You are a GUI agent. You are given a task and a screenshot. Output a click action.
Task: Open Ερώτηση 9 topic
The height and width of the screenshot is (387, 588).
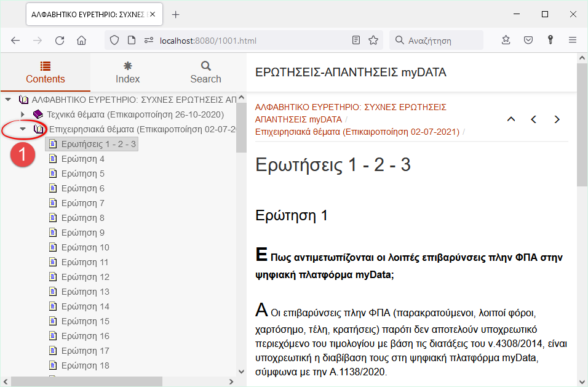[83, 233]
